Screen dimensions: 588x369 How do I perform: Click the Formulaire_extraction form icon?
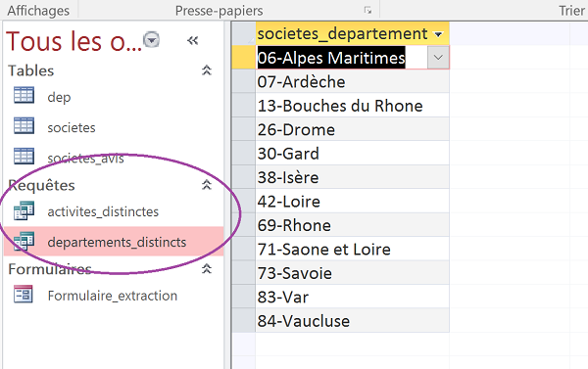coord(24,294)
